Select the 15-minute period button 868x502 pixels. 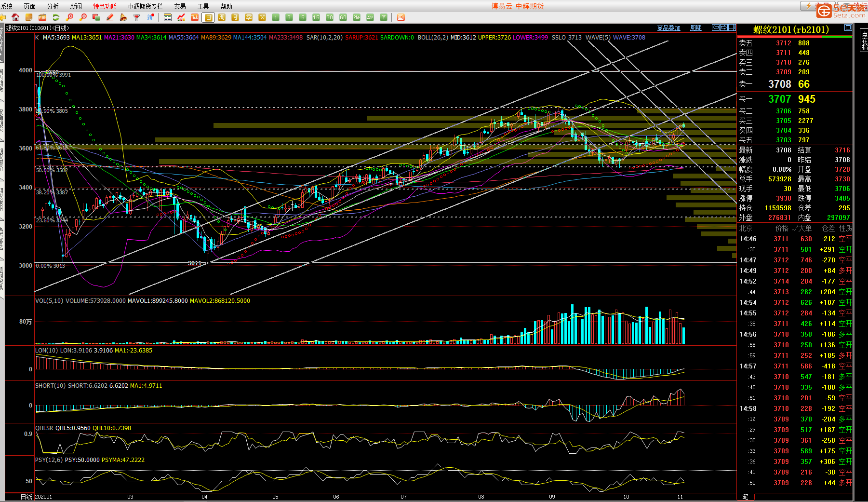[x=316, y=17]
